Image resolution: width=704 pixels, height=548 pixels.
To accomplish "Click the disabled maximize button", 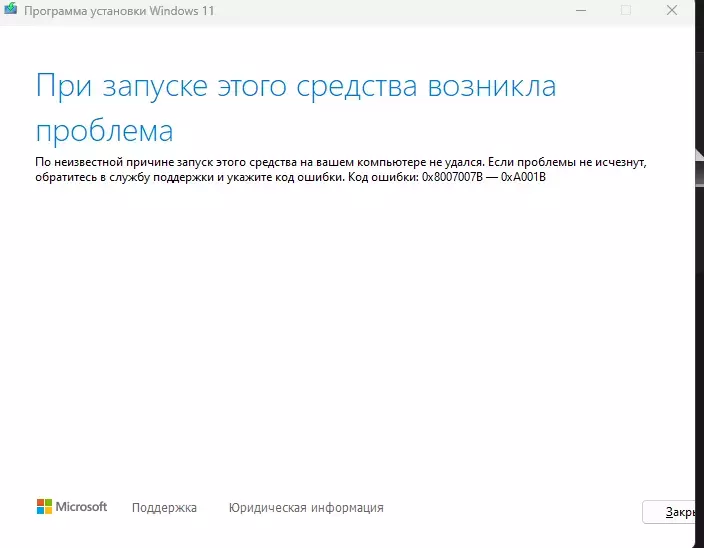I will [x=626, y=10].
